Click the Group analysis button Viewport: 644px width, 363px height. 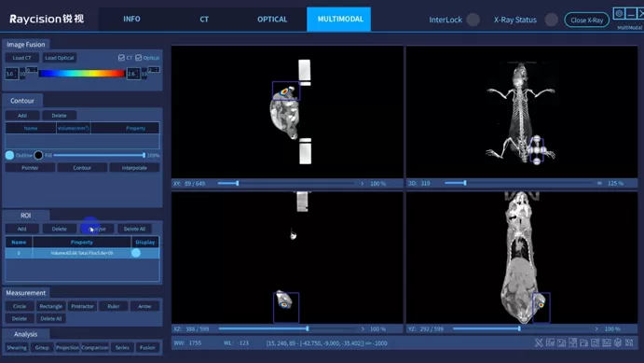coord(42,347)
